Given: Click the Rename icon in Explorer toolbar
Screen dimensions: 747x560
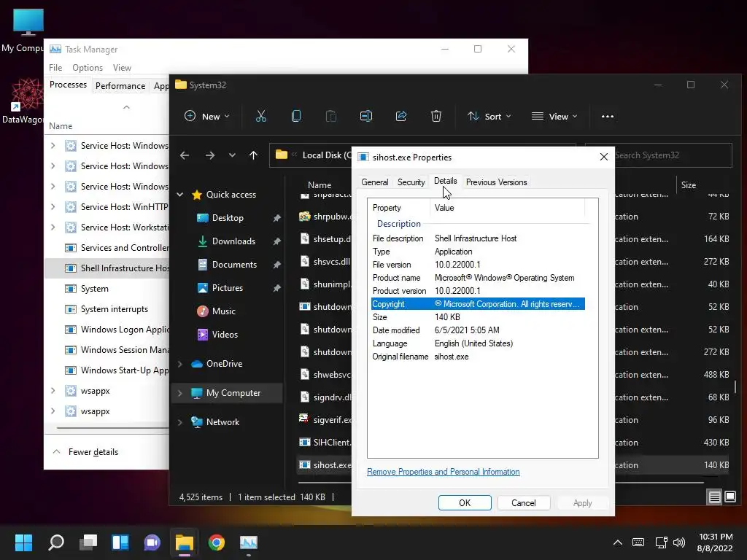Looking at the screenshot, I should pos(366,116).
